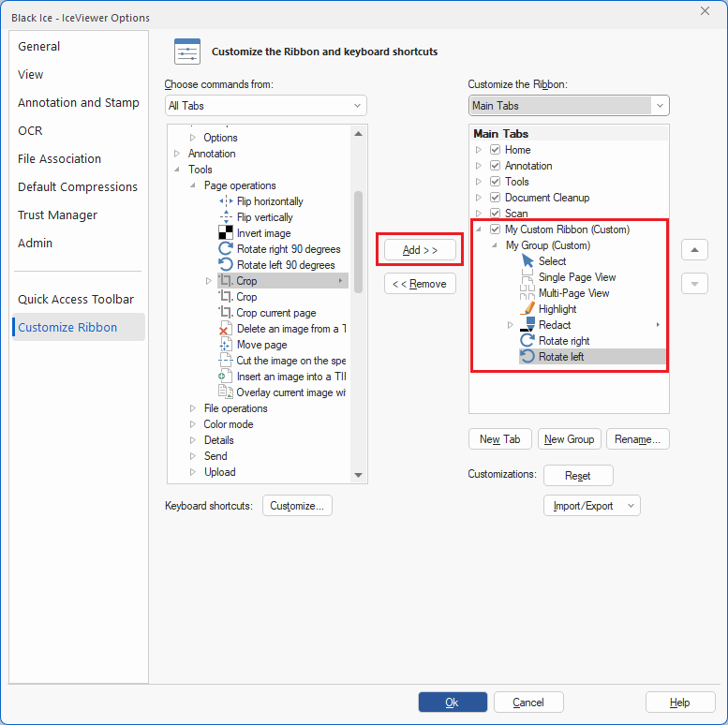Uncheck the Document Cleanup checkbox

(x=495, y=198)
